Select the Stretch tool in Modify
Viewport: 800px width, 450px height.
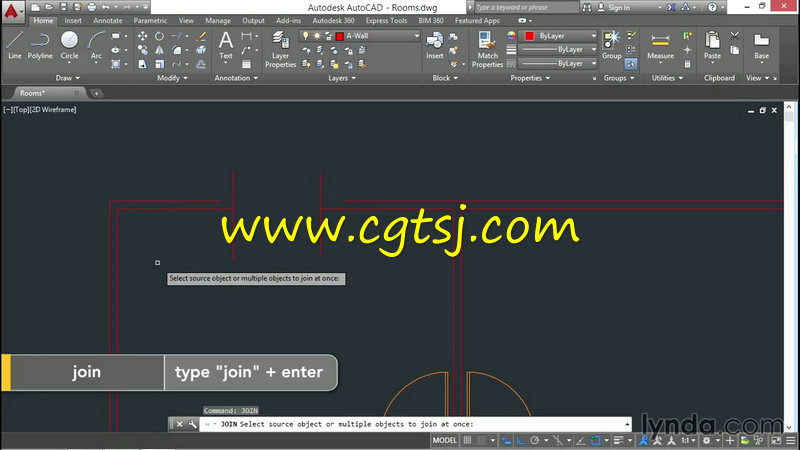pyautogui.click(x=142, y=64)
